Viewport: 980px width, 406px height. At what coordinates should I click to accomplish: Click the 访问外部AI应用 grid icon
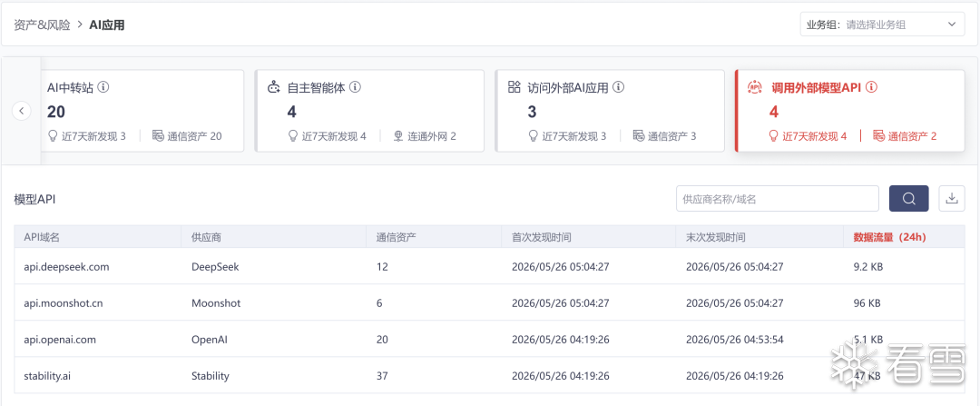pyautogui.click(x=514, y=87)
